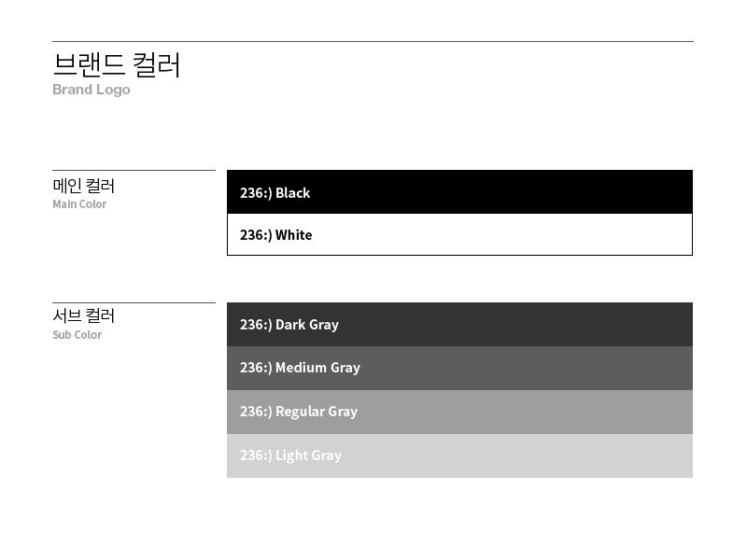
Task: Select the Black color swatch bar
Action: click(459, 192)
